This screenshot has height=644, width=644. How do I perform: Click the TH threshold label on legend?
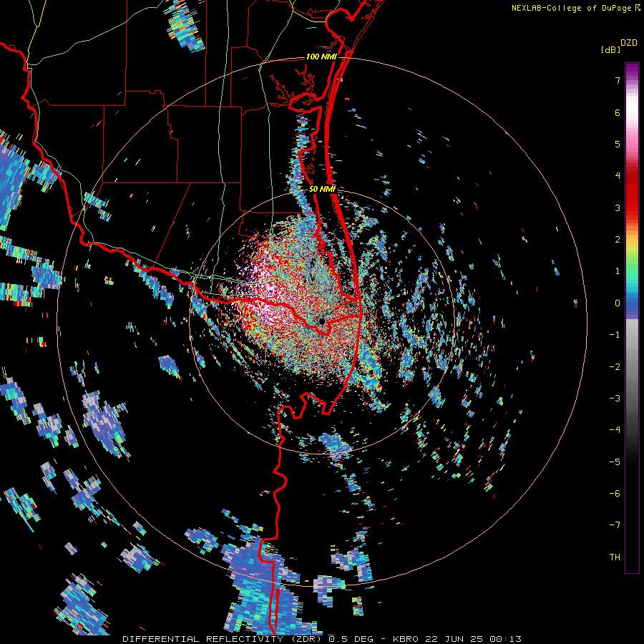coord(615,557)
